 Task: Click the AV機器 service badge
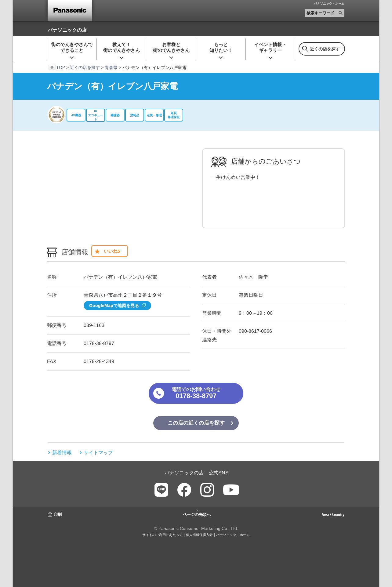coord(76,115)
